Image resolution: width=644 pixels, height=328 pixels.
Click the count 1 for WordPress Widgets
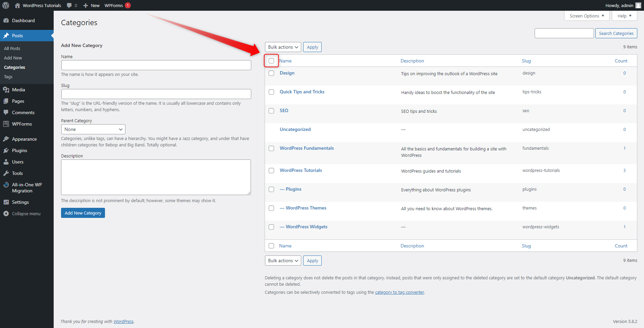tap(625, 227)
